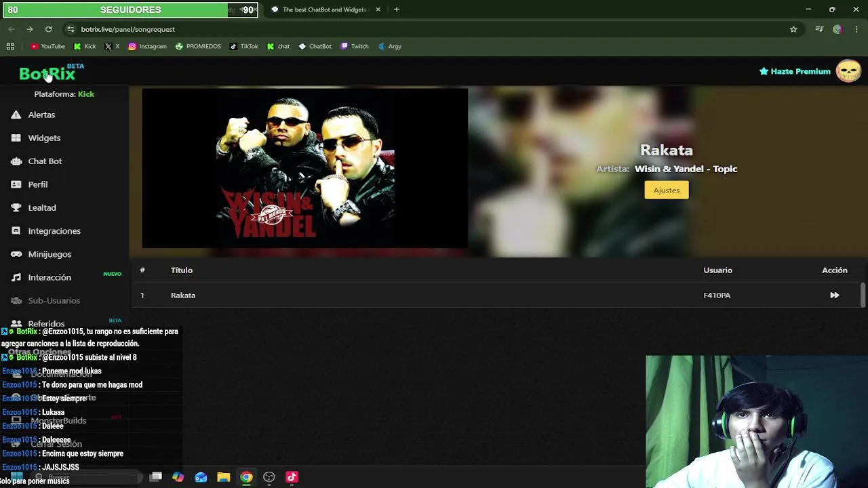868x488 pixels.
Task: Open the YouTube bookmark
Action: click(x=47, y=46)
